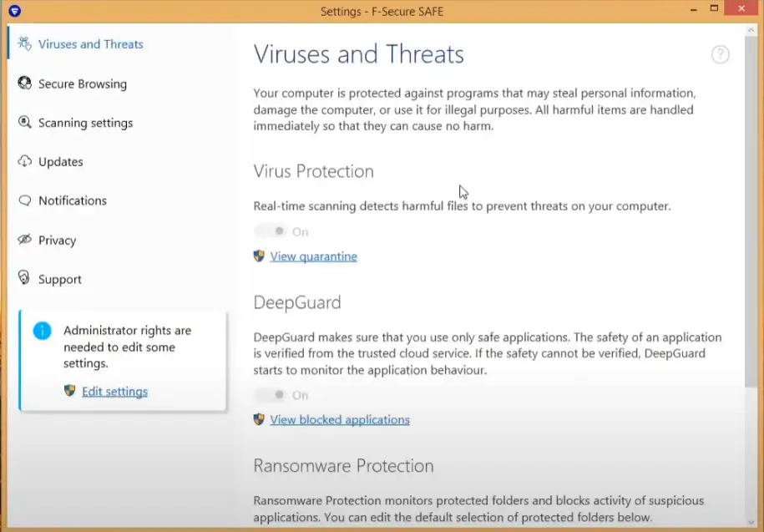Open the Secure Browsing settings section
The height and width of the screenshot is (532, 764).
pos(83,84)
